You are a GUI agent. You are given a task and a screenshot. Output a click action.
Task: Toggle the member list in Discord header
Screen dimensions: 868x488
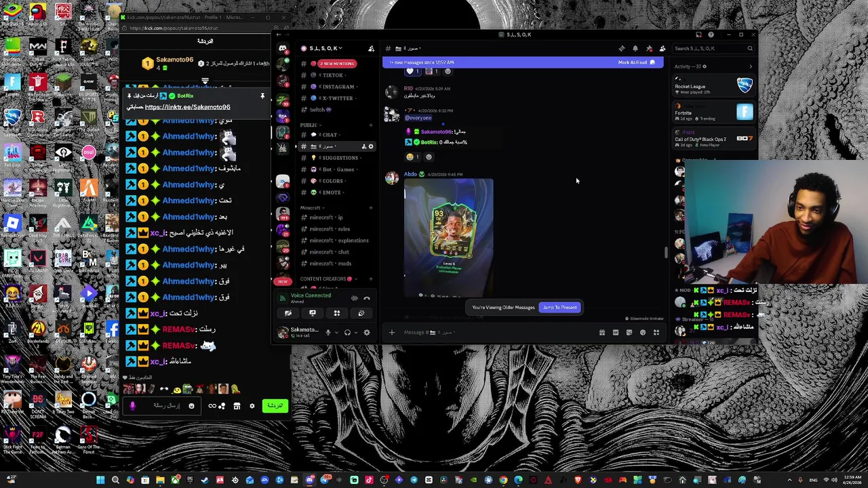point(663,48)
